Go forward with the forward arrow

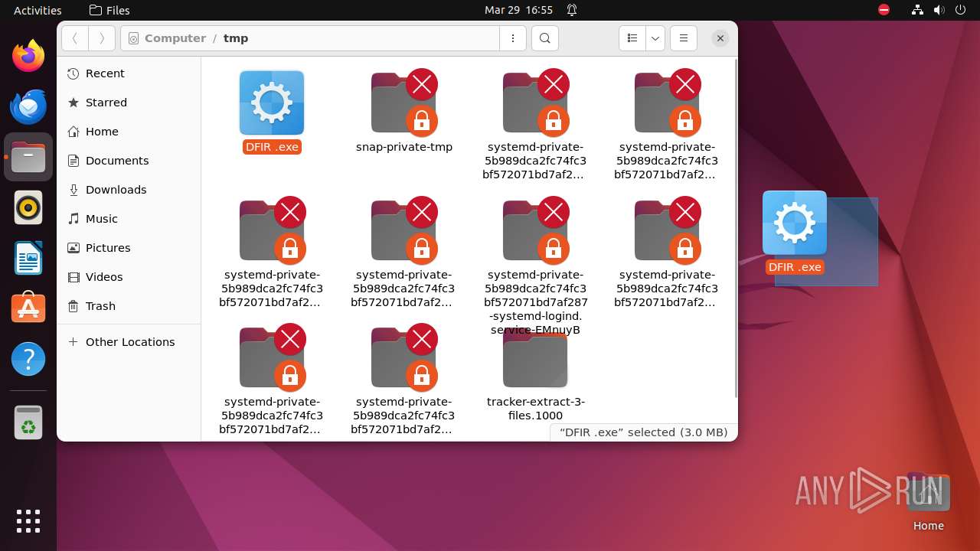pos(102,38)
